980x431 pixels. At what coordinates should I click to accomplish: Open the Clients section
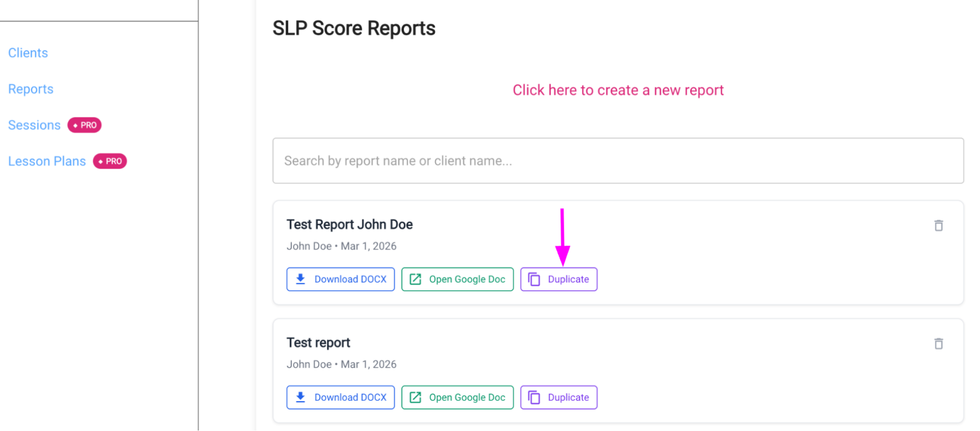coord(27,52)
